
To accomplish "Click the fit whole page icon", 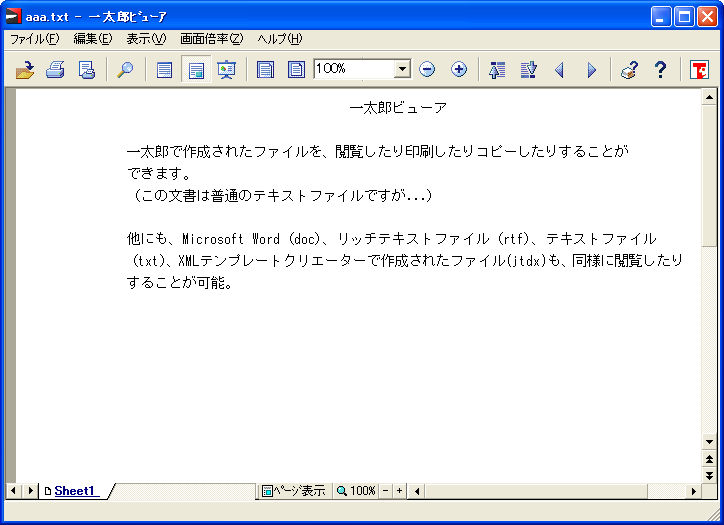I will pos(296,70).
